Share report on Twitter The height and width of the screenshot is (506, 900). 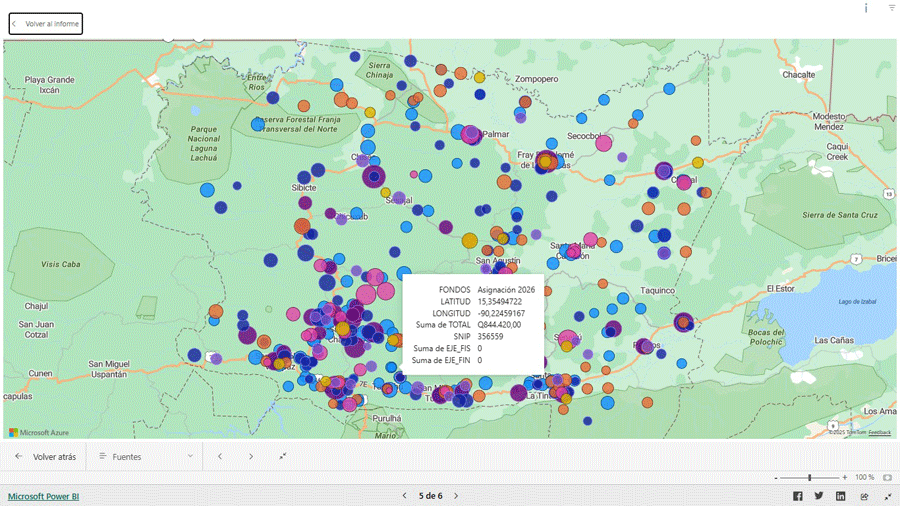[819, 496]
